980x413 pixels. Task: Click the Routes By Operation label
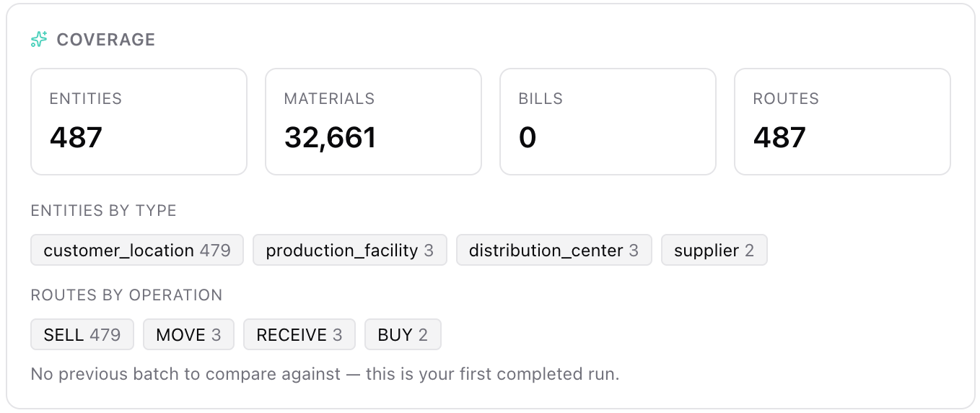tap(126, 295)
